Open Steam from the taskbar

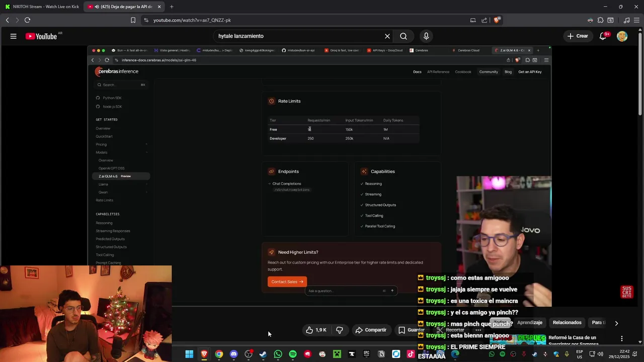pyautogui.click(x=263, y=354)
